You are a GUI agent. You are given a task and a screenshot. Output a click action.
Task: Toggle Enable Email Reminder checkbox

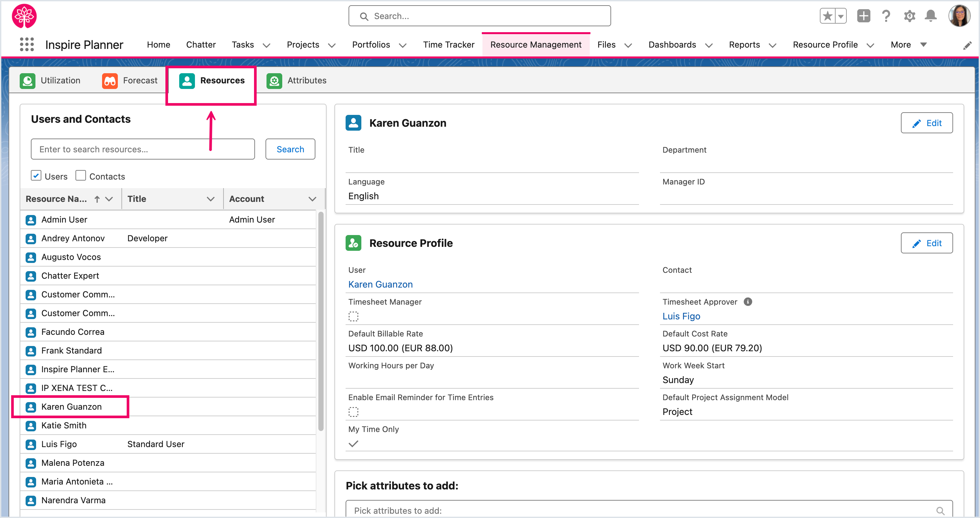[353, 412]
